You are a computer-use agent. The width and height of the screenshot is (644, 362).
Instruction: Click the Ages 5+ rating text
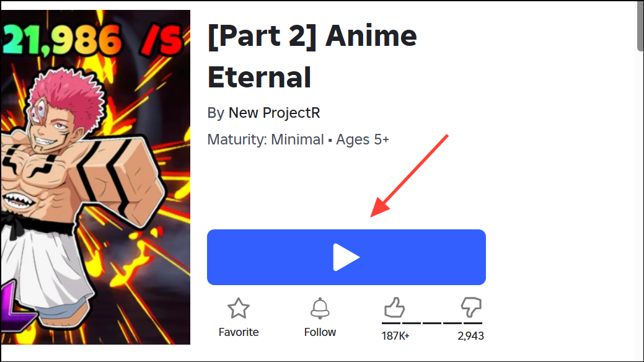click(362, 139)
